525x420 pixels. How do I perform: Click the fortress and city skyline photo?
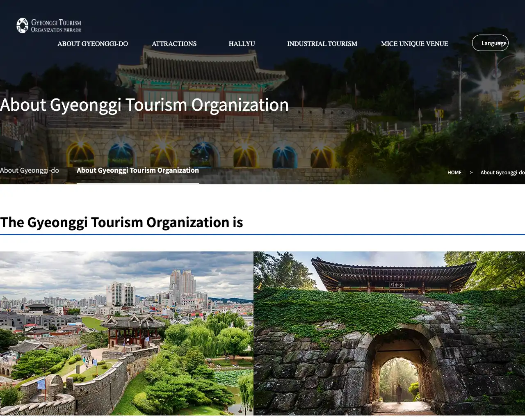pyautogui.click(x=127, y=333)
